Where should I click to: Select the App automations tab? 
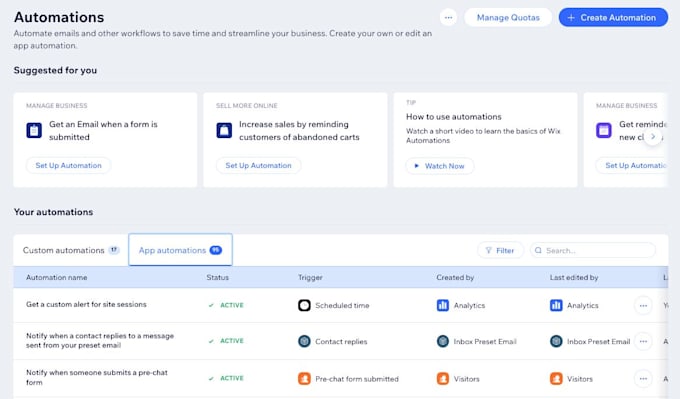tap(180, 250)
